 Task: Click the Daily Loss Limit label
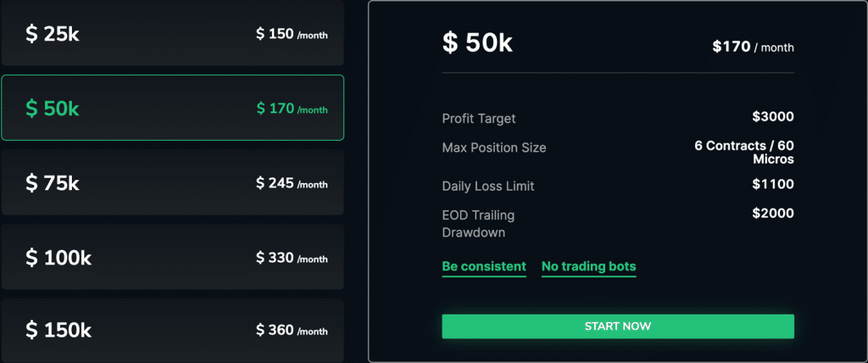click(x=488, y=186)
